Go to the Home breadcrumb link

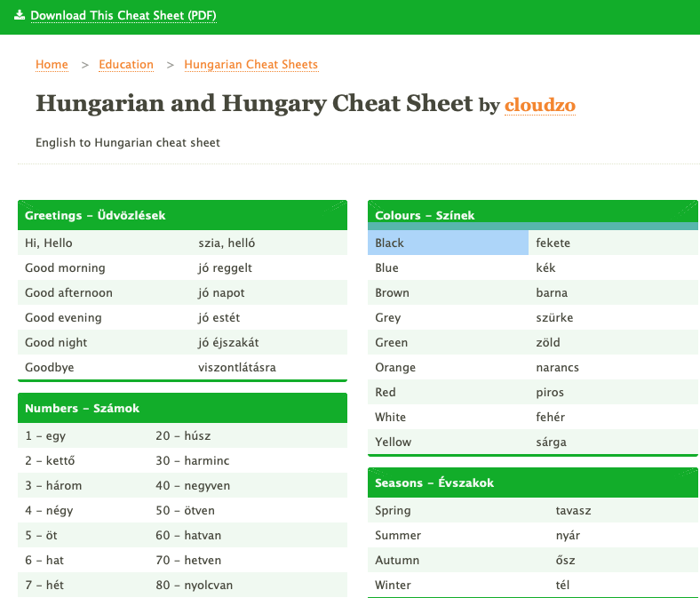coord(52,64)
